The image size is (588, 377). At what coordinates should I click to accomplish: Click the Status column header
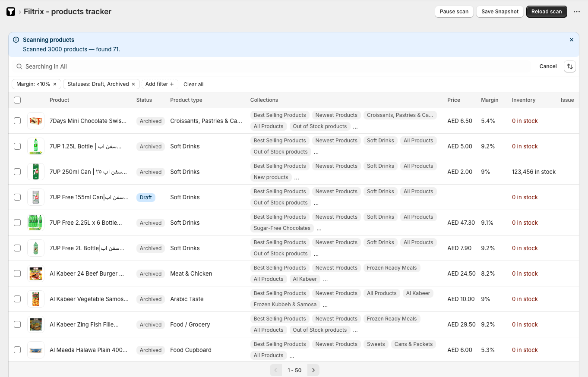pos(144,100)
